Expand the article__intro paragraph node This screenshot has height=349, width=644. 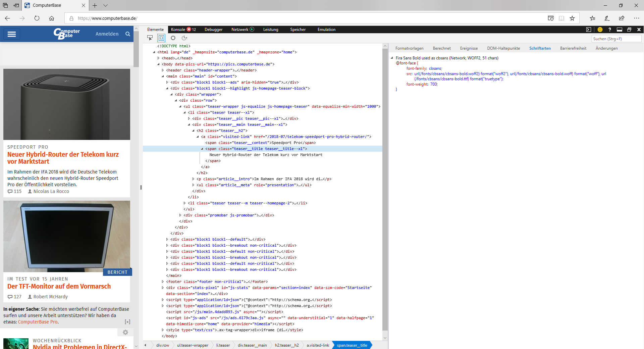pyautogui.click(x=194, y=179)
